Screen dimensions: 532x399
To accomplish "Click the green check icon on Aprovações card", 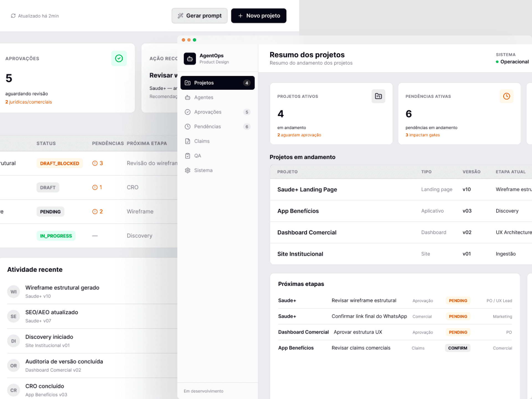I will click(x=119, y=58).
